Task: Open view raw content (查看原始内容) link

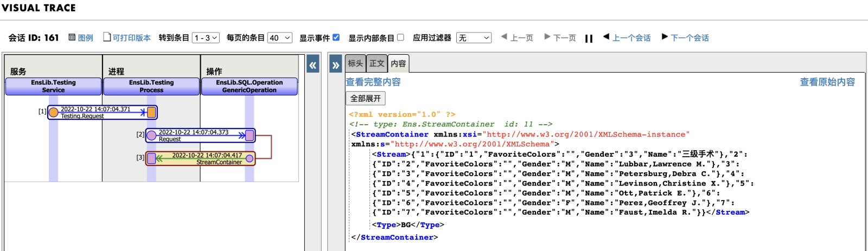Action: 827,82
